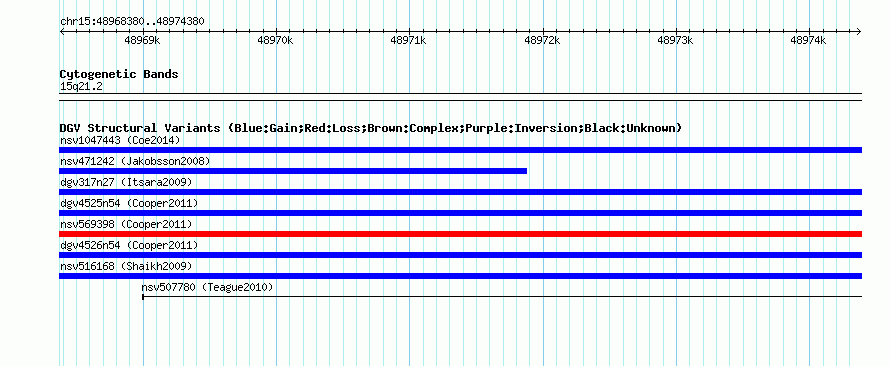The image size is (890, 366).
Task: Click the chr15:48968380..48974380 coordinate label
Action: [x=132, y=22]
